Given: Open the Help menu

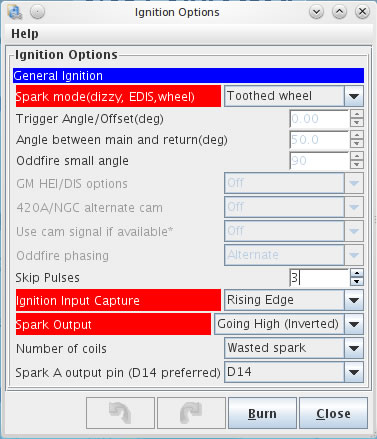Looking at the screenshot, I should click(x=25, y=34).
